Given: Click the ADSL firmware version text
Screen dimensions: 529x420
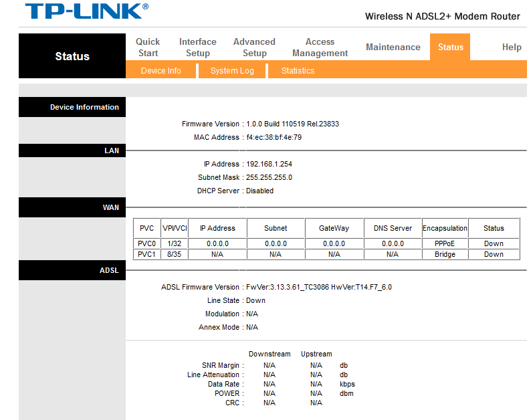Looking at the screenshot, I should point(318,287).
